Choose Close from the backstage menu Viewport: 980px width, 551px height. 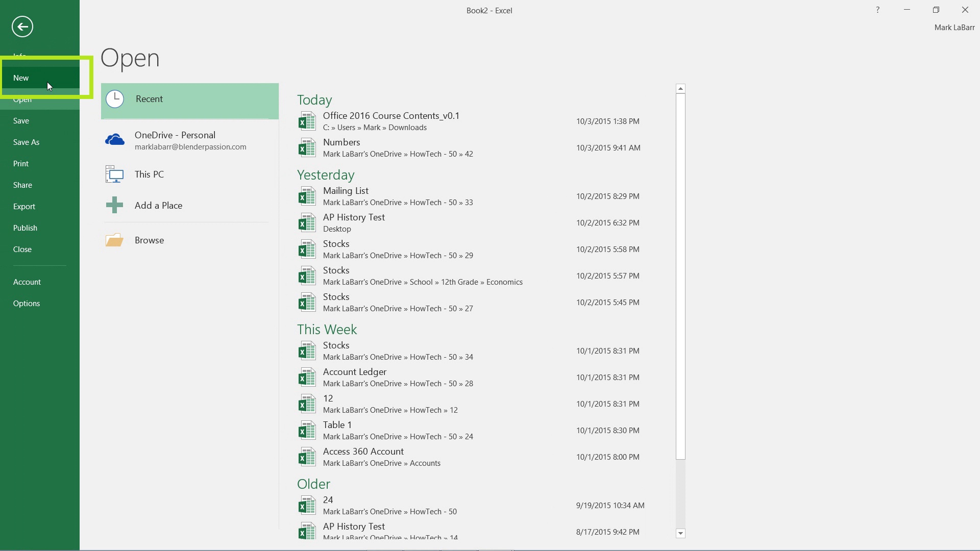point(40,249)
